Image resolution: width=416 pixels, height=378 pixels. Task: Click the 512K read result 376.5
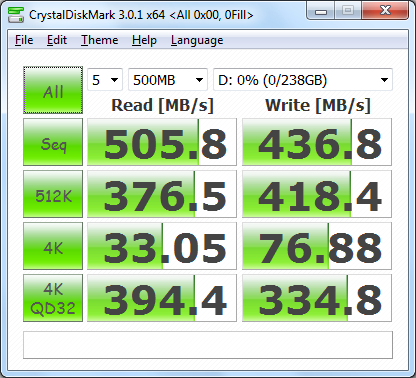[x=162, y=194]
